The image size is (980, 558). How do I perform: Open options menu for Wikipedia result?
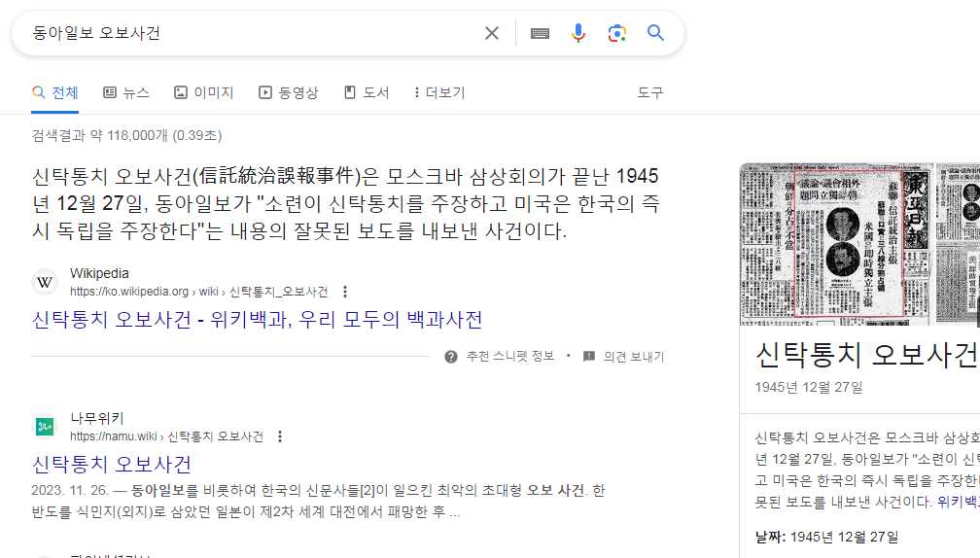[345, 292]
